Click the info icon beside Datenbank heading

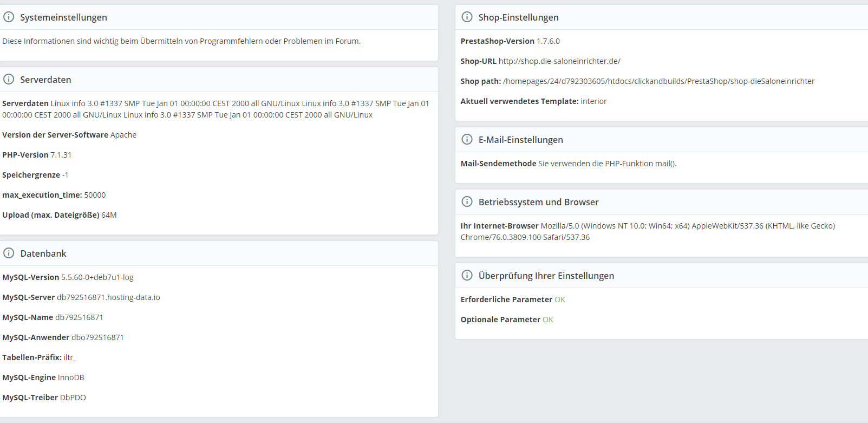coord(9,253)
